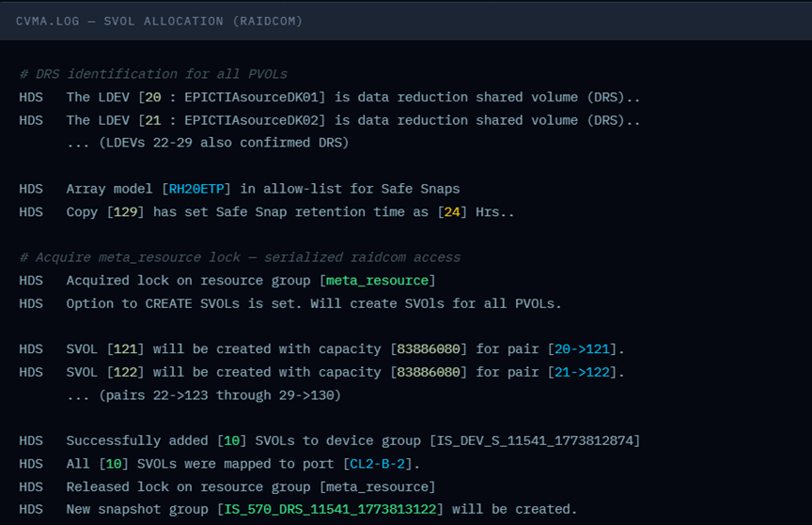Click the green meta_resource lock name
Viewport: 812px width, 525px height.
[378, 280]
